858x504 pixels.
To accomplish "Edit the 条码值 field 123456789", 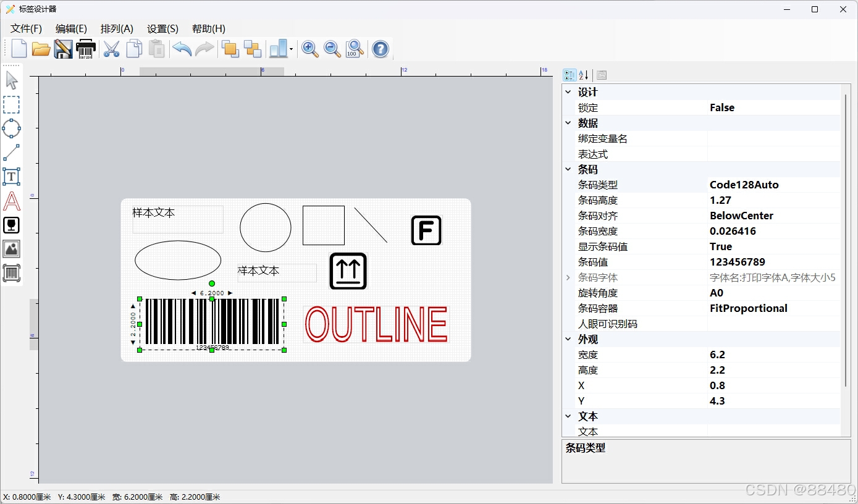I will pos(774,262).
